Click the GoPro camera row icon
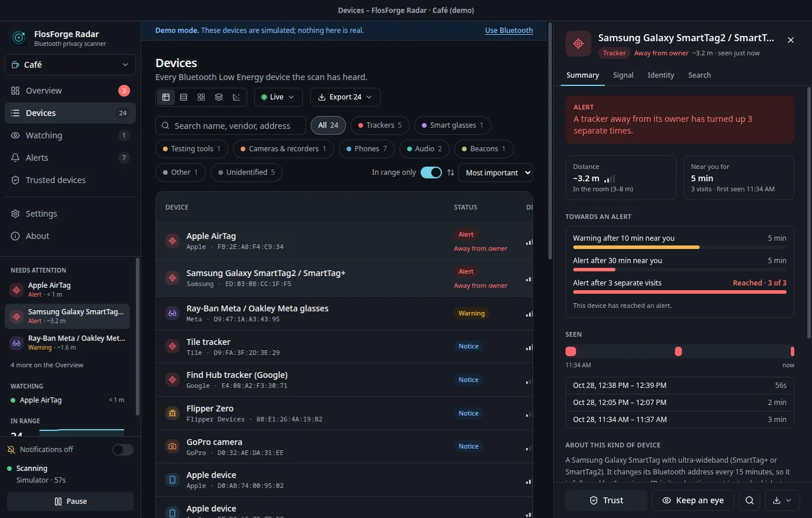Screen dimensions: 812x518 coord(172,447)
